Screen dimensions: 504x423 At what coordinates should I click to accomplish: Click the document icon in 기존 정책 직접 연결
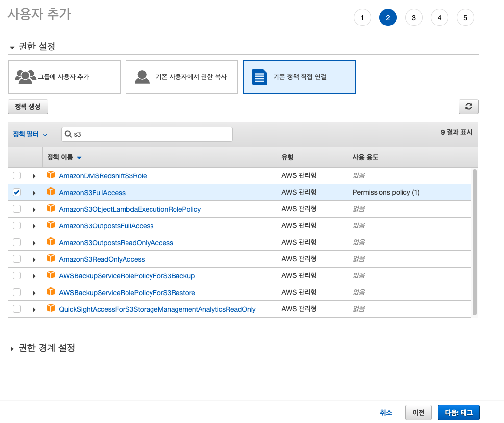[x=260, y=77]
